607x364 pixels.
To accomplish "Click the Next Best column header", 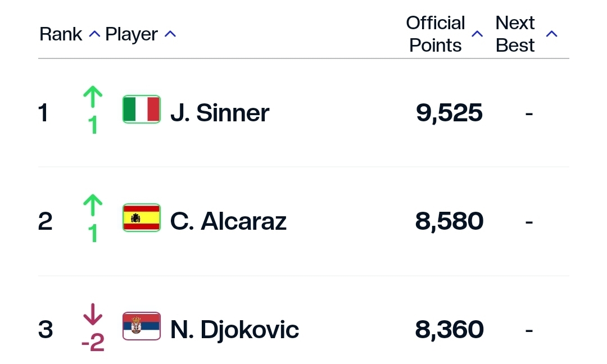I will (x=515, y=34).
